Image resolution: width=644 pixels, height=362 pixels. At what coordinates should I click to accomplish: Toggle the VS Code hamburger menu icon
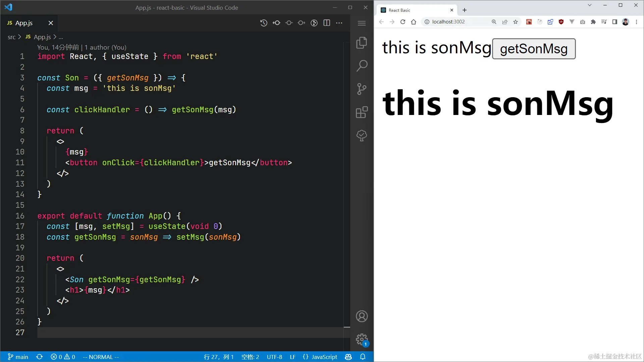[362, 23]
